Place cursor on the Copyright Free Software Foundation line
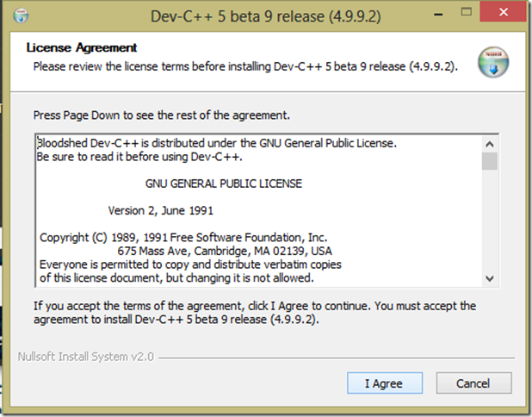The image size is (532, 417). (x=182, y=237)
